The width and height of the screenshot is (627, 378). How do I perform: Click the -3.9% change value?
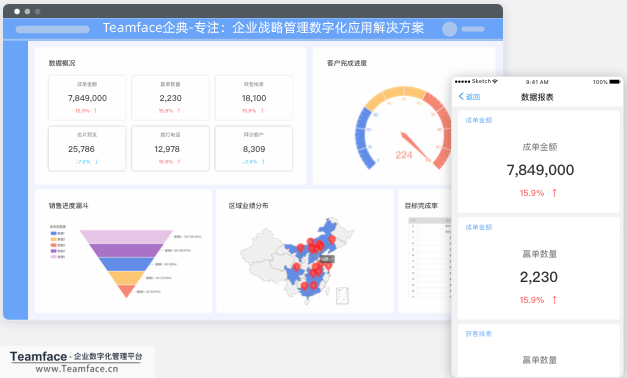click(x=250, y=162)
